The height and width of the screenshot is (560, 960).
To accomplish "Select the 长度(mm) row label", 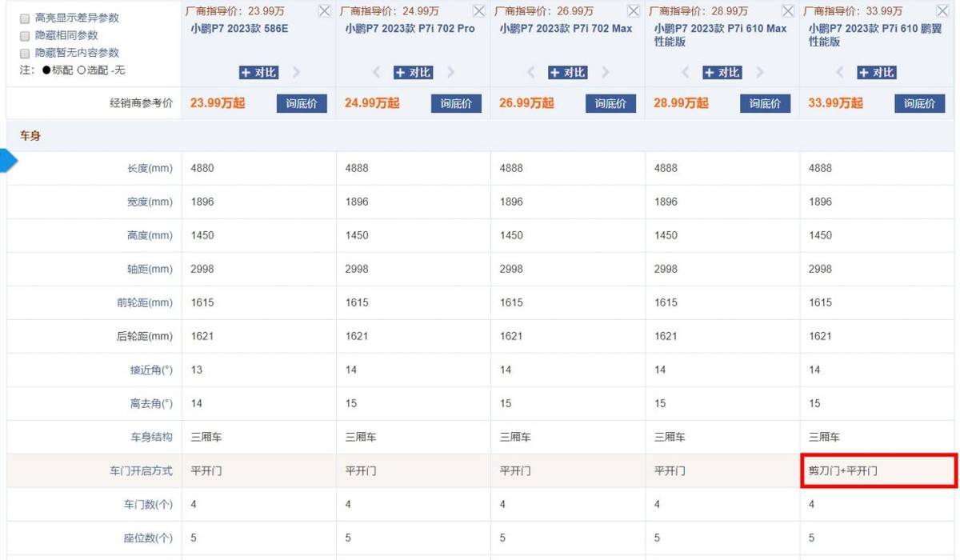I will click(x=150, y=168).
